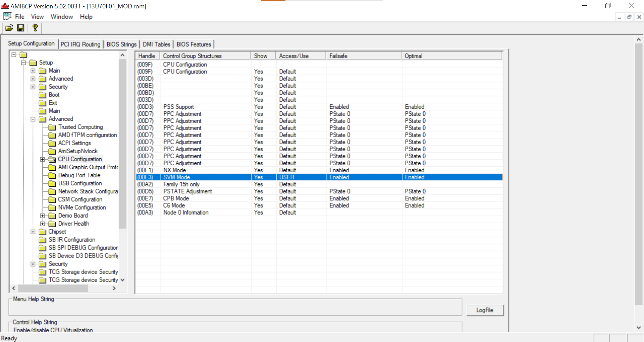The width and height of the screenshot is (644, 342).
Task: Click the Failsafe column header
Action: pyautogui.click(x=364, y=56)
